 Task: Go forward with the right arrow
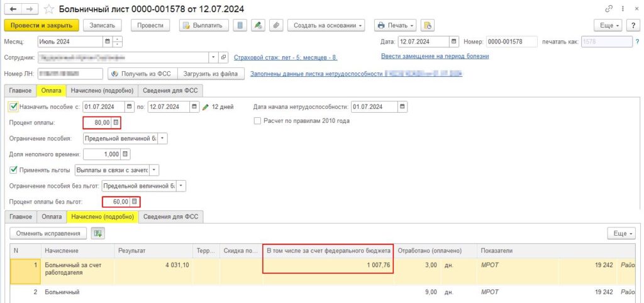click(30, 9)
